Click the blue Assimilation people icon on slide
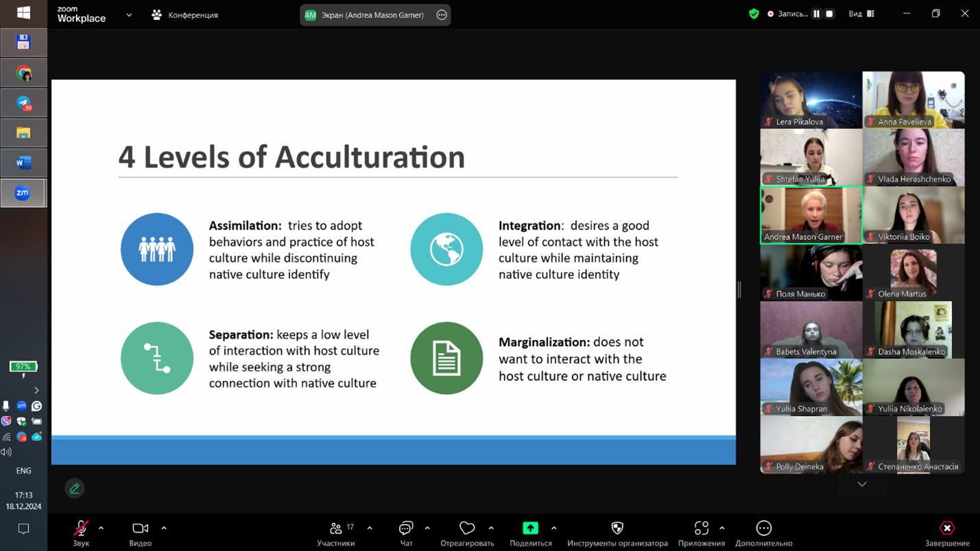 tap(157, 249)
